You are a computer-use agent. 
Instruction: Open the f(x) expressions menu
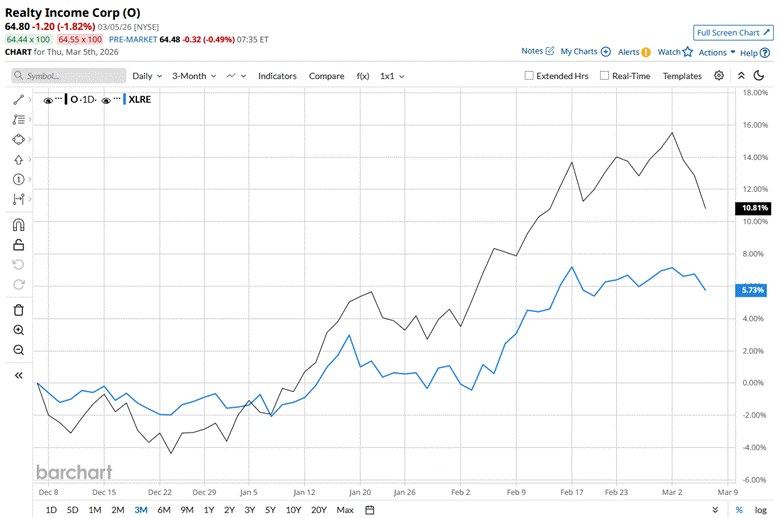[363, 76]
